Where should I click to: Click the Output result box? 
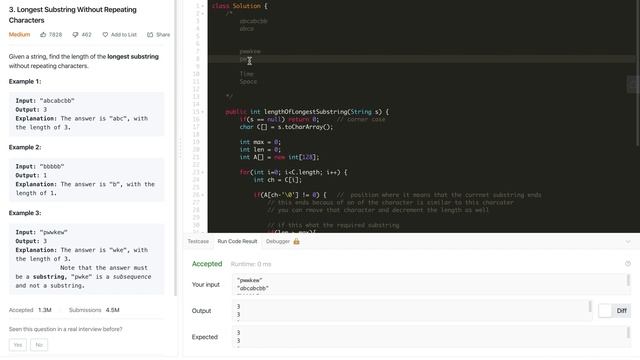click(412, 311)
